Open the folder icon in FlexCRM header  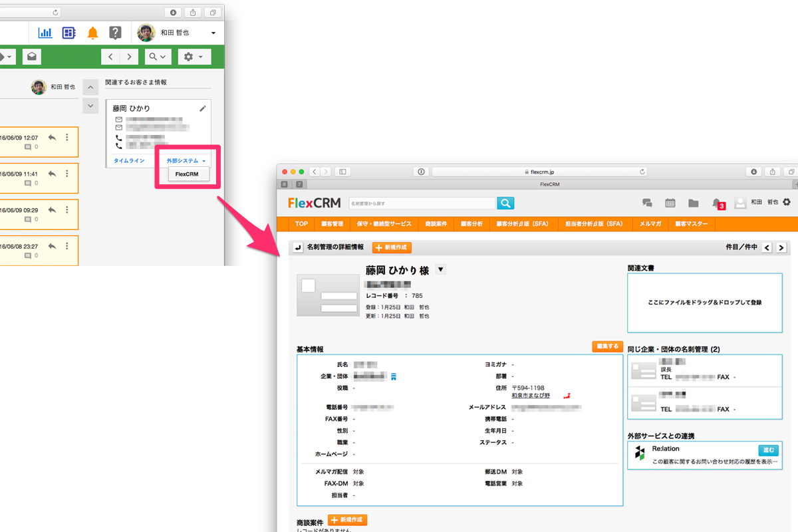(694, 203)
